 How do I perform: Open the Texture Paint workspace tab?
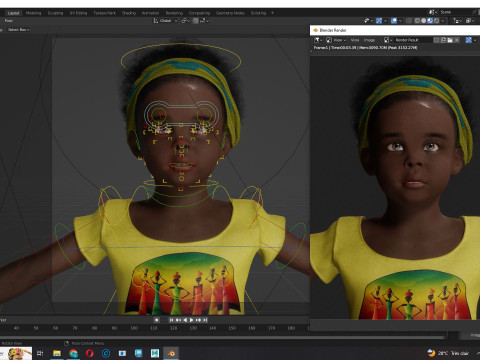pos(104,13)
